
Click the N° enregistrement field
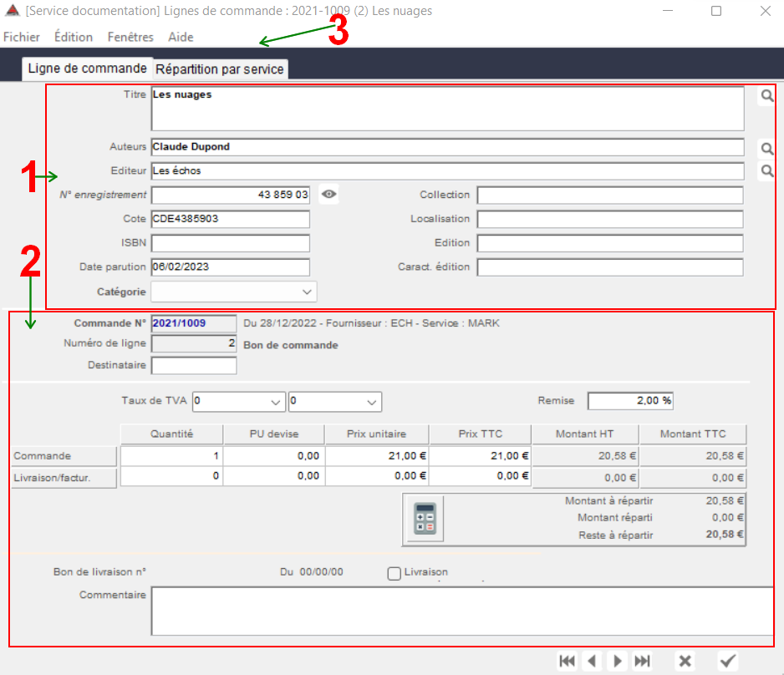pos(231,195)
